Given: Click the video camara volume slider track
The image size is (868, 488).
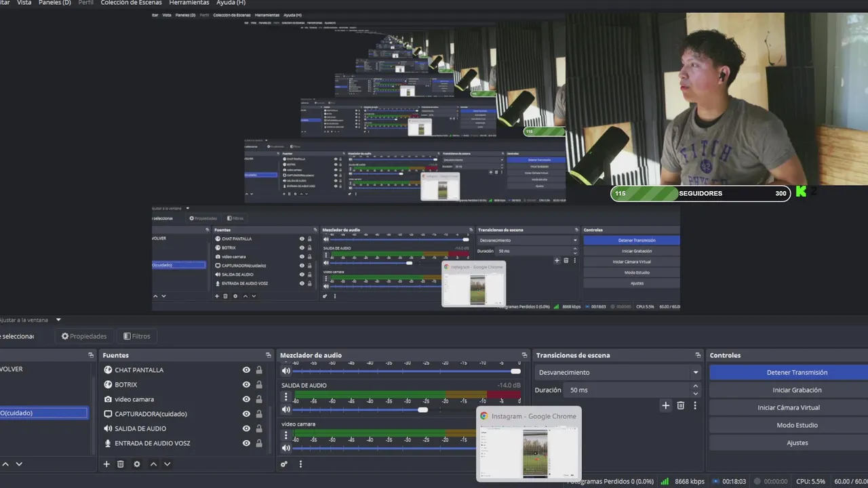Looking at the screenshot, I should [x=384, y=448].
